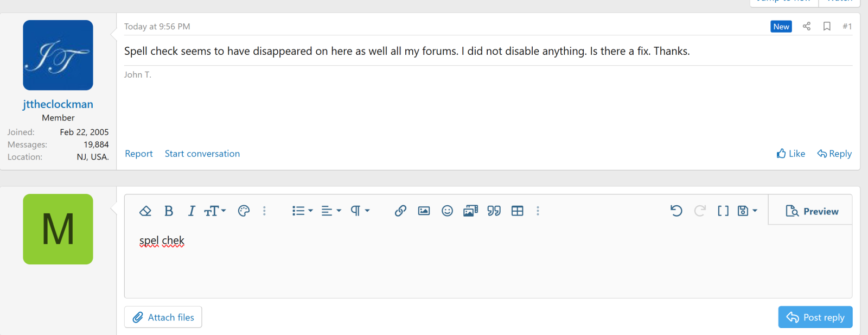868x335 pixels.
Task: Insert a link with chain icon
Action: [400, 211]
